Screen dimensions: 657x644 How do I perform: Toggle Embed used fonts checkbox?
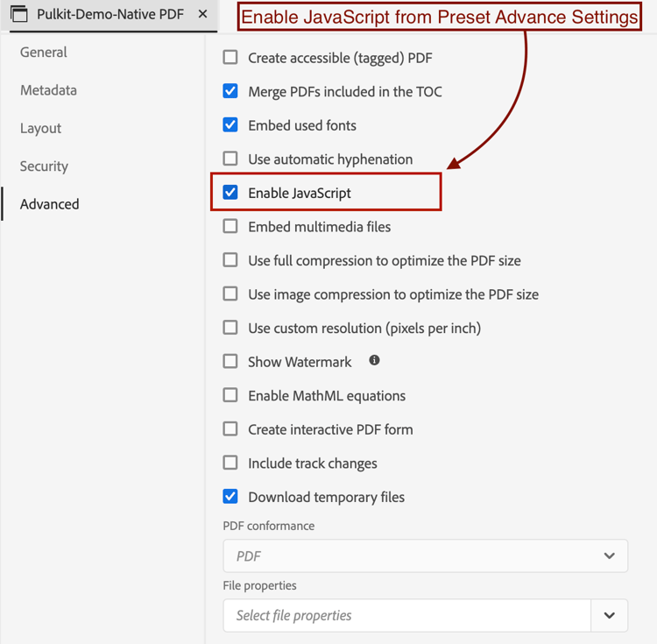pyautogui.click(x=230, y=125)
